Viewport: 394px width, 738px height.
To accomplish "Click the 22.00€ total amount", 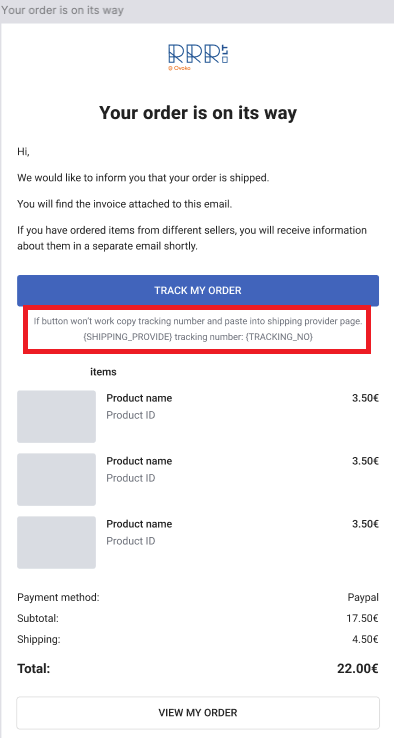I will coord(358,668).
